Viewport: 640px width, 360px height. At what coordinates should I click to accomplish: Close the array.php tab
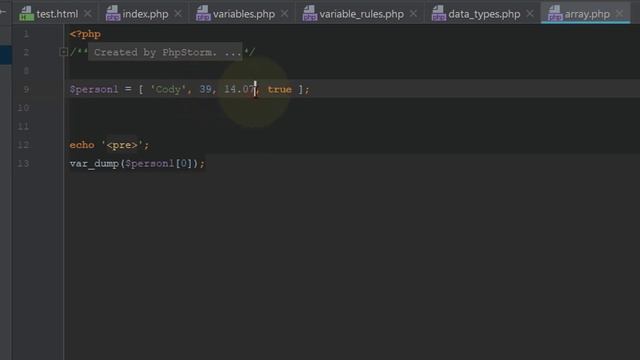click(x=620, y=14)
